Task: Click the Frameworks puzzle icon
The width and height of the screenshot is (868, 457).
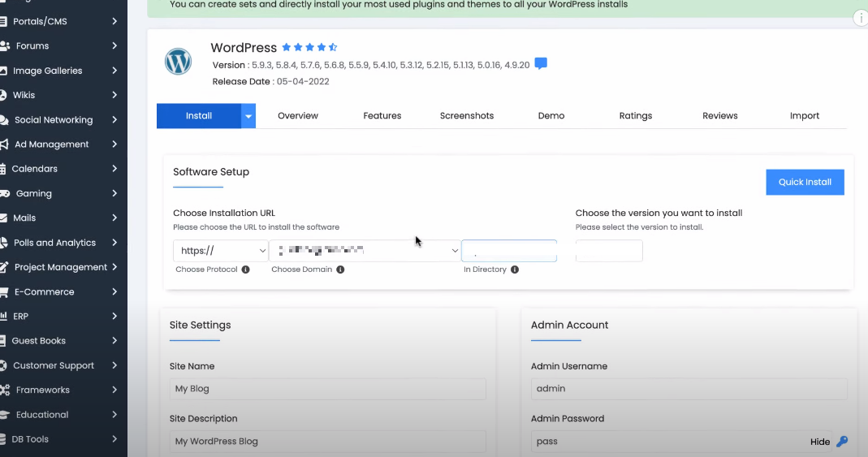Action: (x=5, y=390)
